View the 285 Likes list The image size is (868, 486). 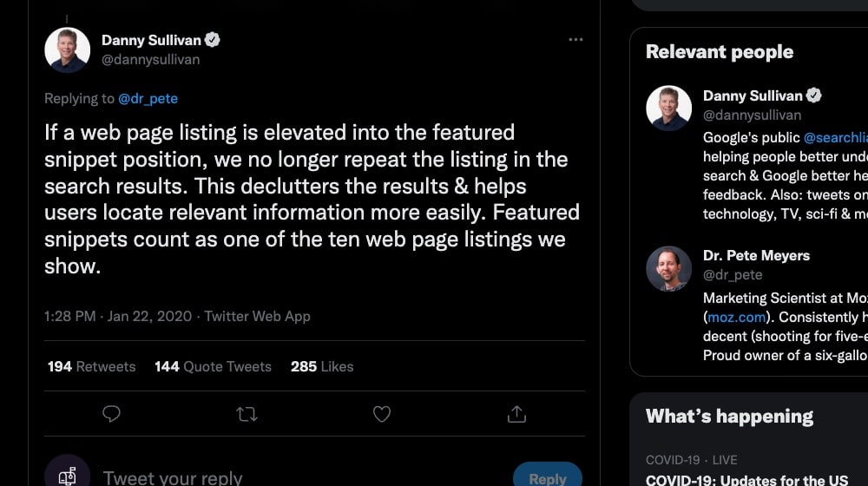[x=322, y=367]
